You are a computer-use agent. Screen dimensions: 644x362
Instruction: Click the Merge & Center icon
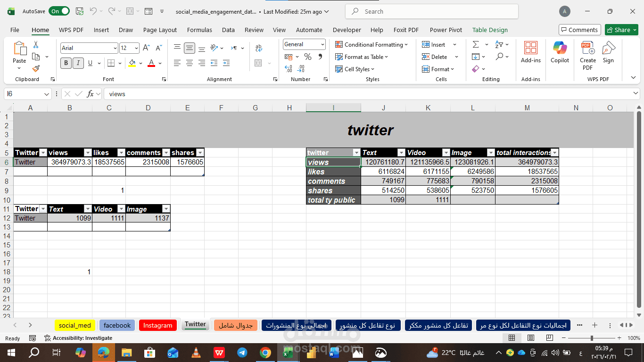click(x=258, y=63)
